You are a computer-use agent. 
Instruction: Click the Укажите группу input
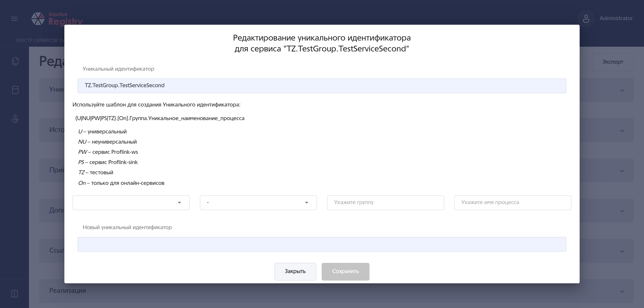(x=386, y=203)
